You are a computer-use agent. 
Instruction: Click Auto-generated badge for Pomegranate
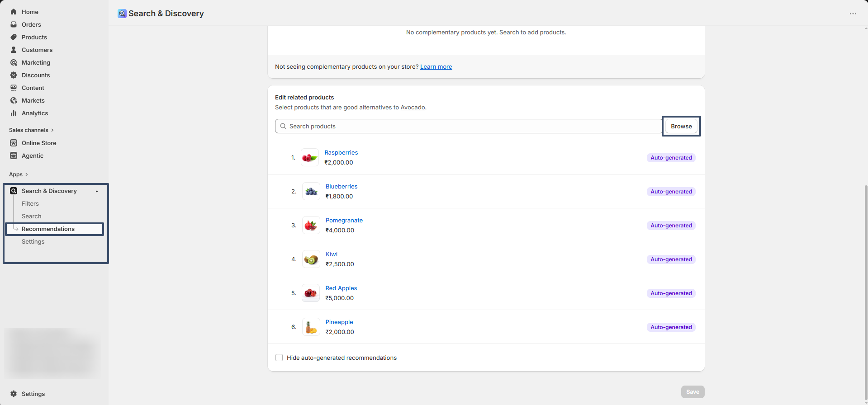[x=671, y=226]
